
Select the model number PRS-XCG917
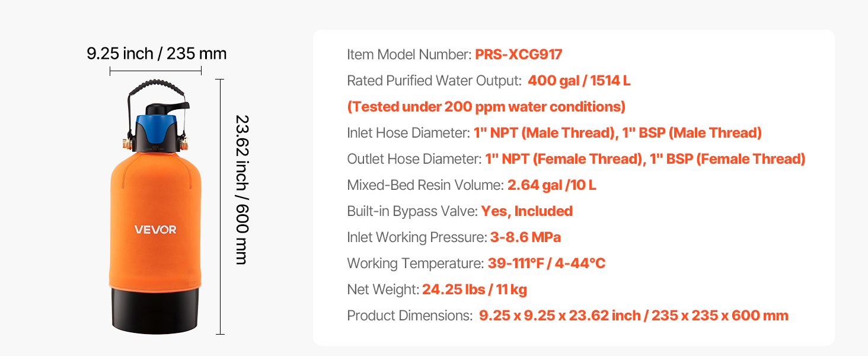pyautogui.click(x=518, y=55)
